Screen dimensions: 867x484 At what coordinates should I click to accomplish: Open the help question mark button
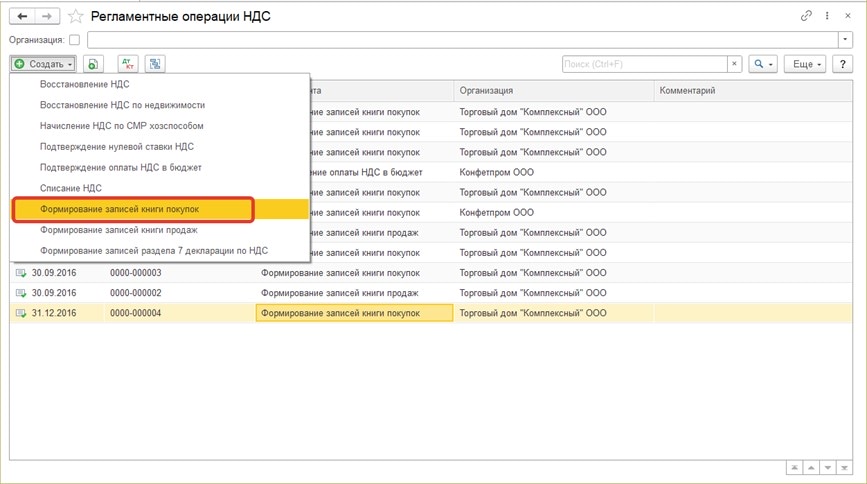pos(844,64)
